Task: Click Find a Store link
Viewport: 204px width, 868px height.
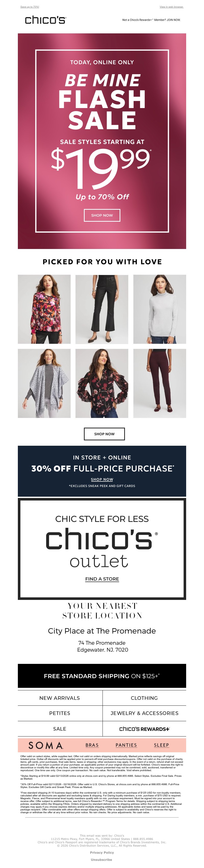Action: (x=102, y=579)
